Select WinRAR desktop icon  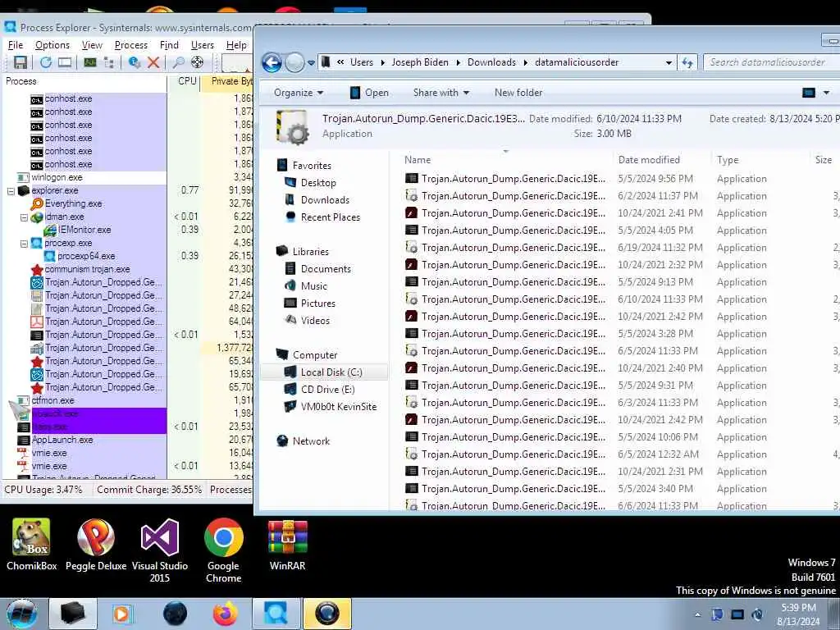288,545
